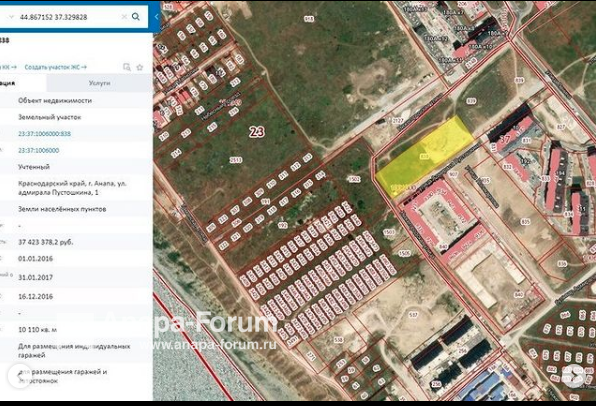Viewport: 596px width, 406px height.
Task: Open the Создать участок ЖС link
Action: click(55, 67)
